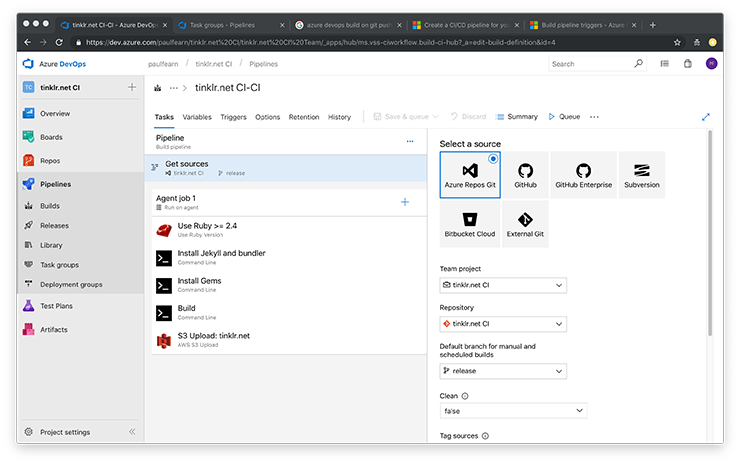This screenshot has width=740, height=464.
Task: Select S3 Upload: tinklr.net task
Action: pos(289,340)
